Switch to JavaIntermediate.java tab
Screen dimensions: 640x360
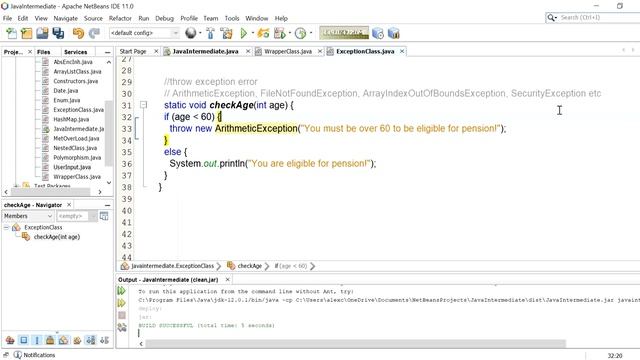(205, 51)
